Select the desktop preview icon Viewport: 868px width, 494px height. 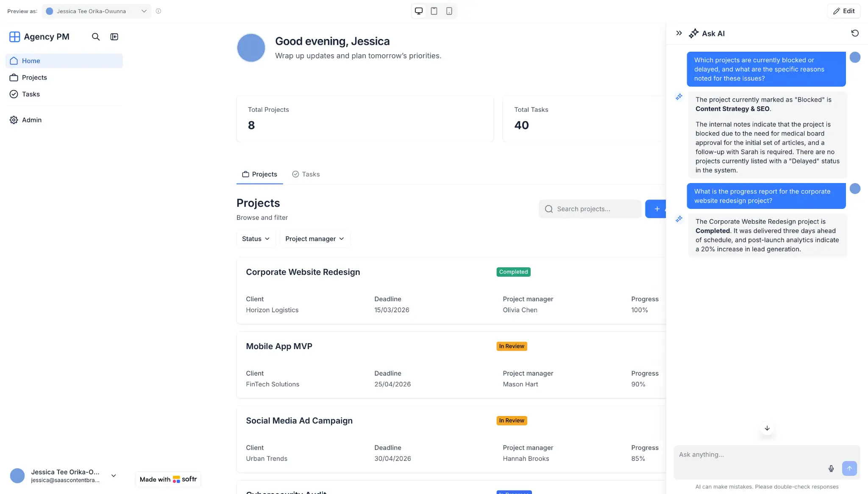pos(419,11)
